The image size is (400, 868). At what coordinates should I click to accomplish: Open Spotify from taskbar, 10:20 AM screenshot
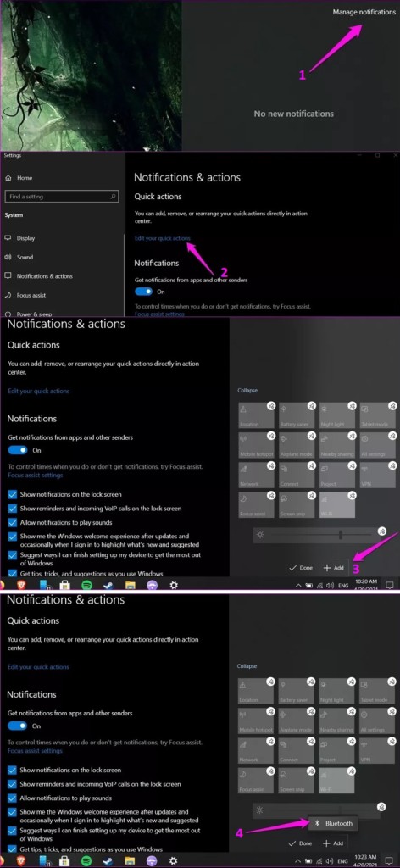[x=86, y=585]
